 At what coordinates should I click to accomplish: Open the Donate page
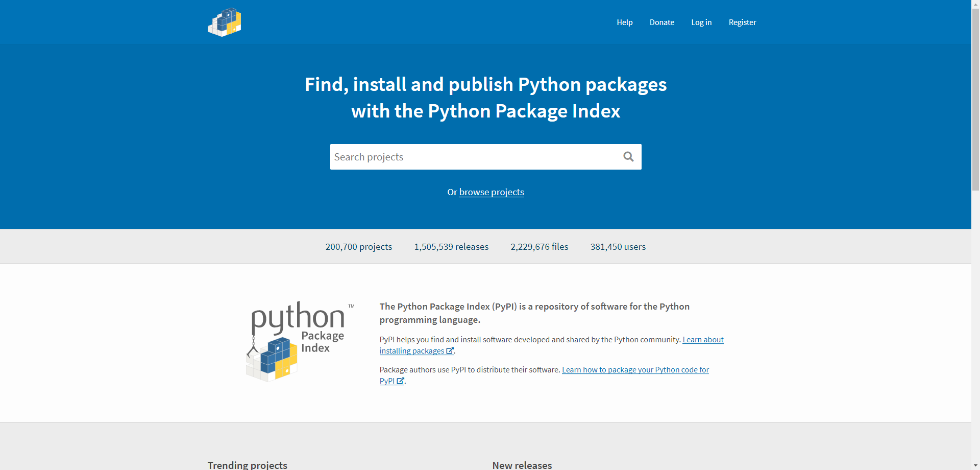coord(661,22)
